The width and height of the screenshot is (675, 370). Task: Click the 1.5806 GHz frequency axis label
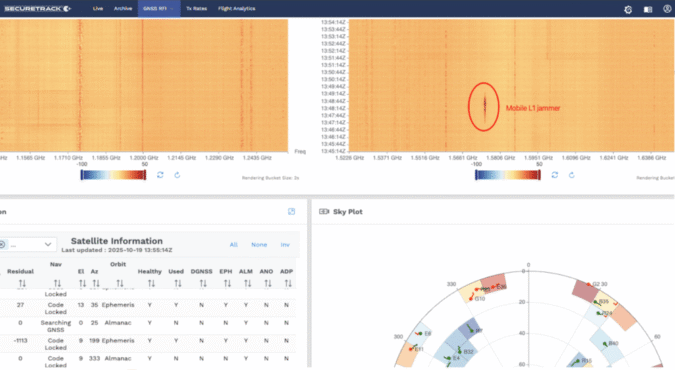[501, 158]
